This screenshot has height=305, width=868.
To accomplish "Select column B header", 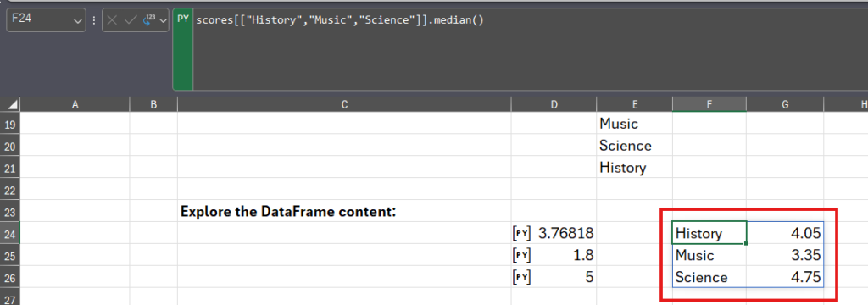I will (153, 104).
